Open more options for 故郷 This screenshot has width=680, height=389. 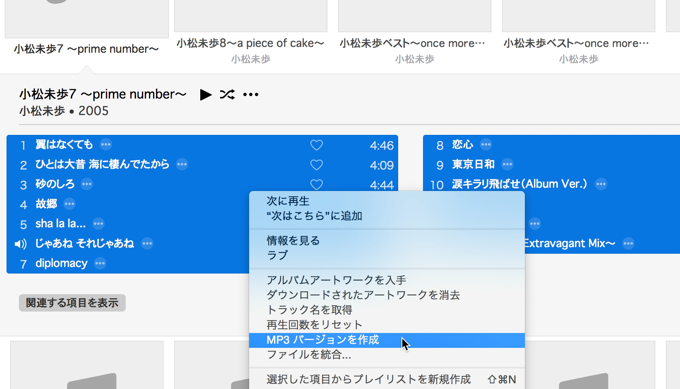(69, 204)
